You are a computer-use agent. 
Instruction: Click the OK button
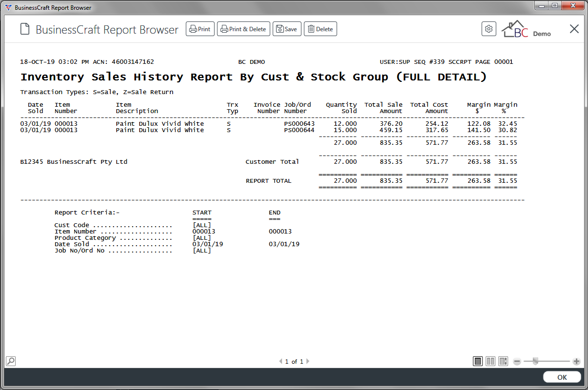562,377
